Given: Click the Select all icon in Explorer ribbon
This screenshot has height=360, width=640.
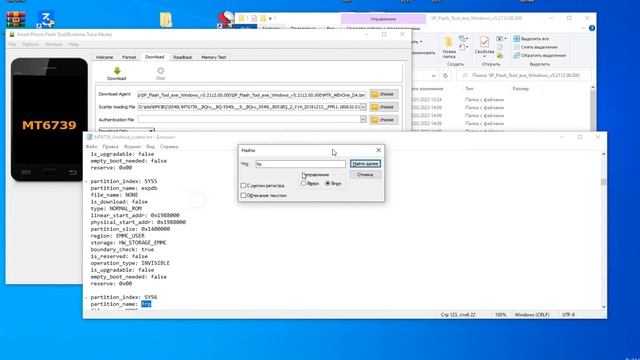Looking at the screenshot, I should coord(516,38).
